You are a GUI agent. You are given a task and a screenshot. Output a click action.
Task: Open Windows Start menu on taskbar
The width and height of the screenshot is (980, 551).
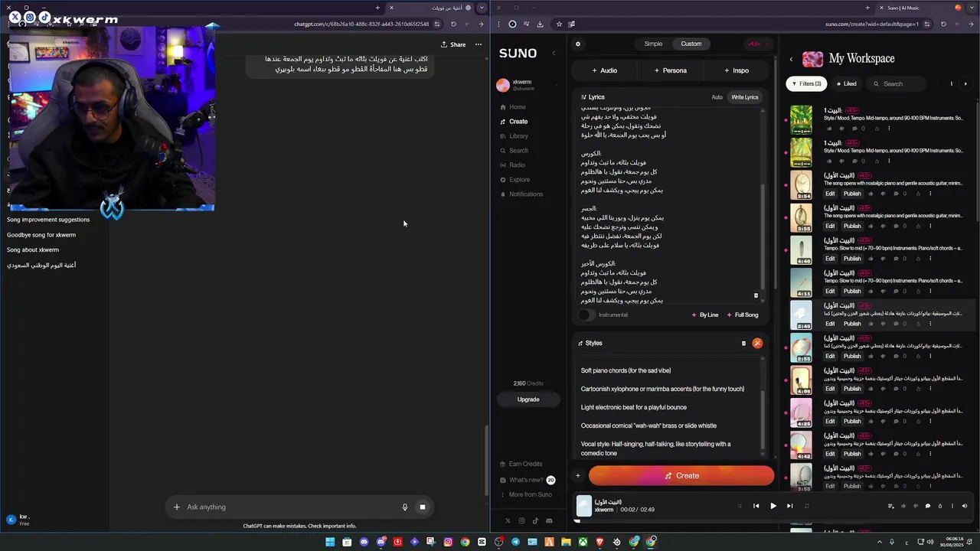[330, 542]
